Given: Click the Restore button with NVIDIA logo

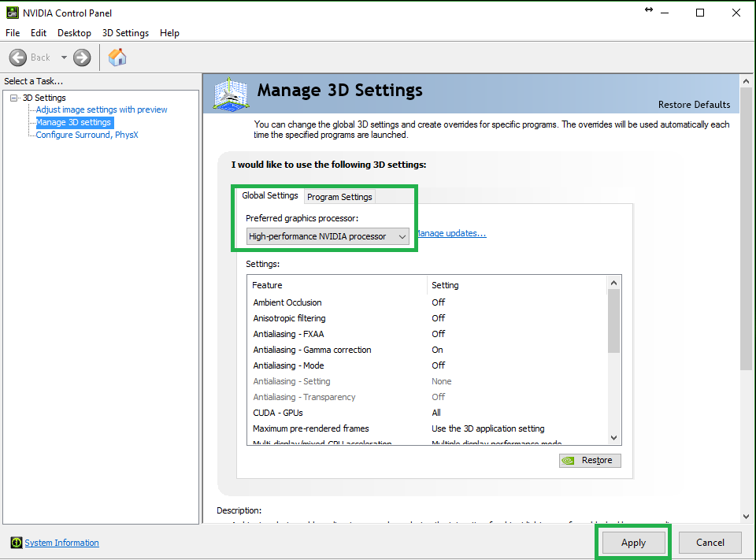Looking at the screenshot, I should pyautogui.click(x=590, y=461).
